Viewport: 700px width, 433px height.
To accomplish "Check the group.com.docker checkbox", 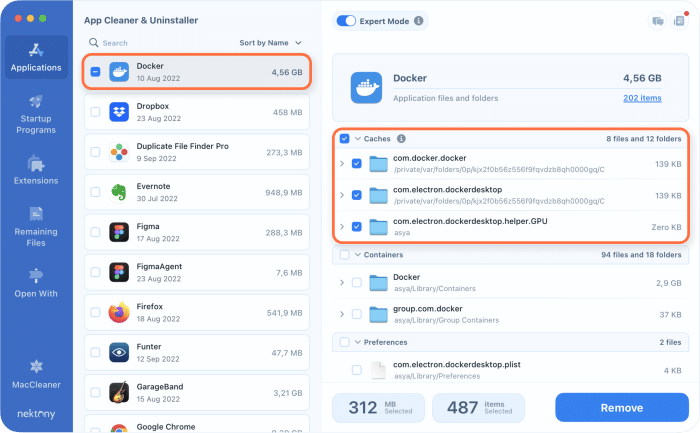I will pos(357,314).
